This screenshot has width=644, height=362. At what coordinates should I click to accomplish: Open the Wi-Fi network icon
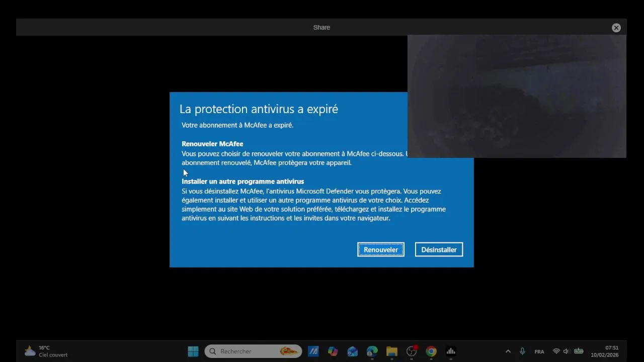coord(556,351)
